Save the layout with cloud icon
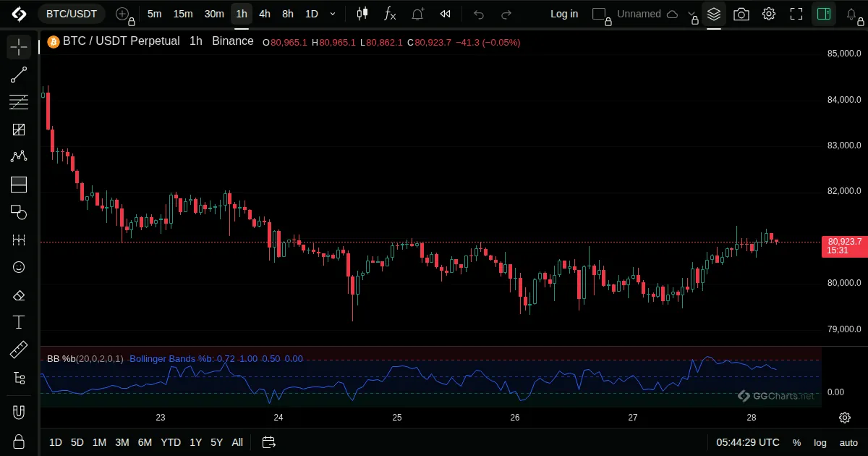 672,14
